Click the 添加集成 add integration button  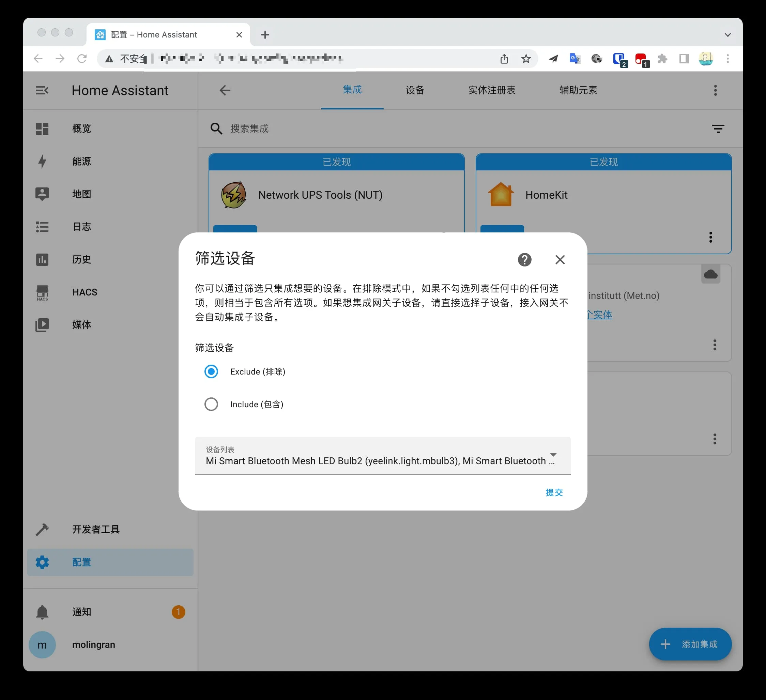(690, 644)
